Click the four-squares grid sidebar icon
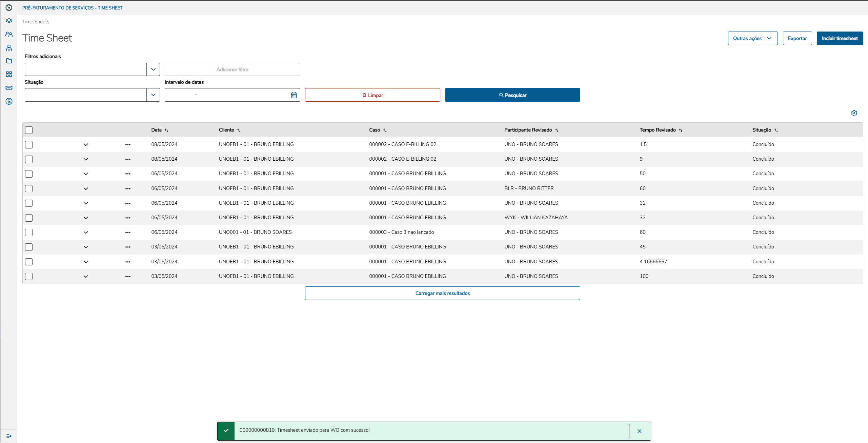Screen dimensions: 868x443 pos(9,74)
